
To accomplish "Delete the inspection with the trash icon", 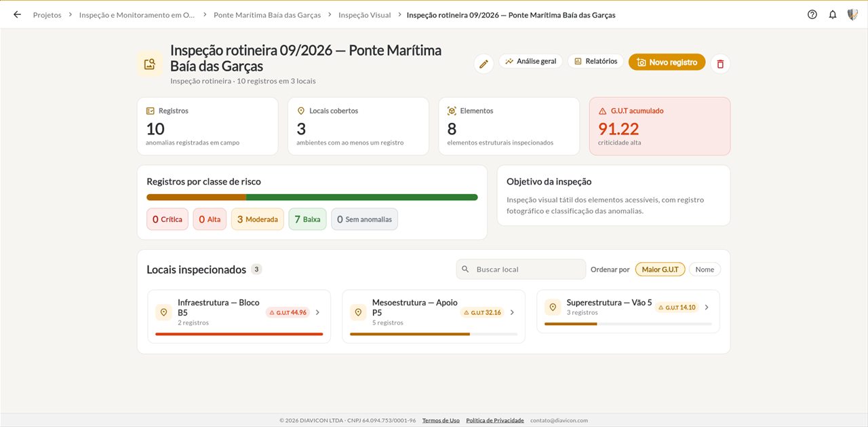I will 720,64.
